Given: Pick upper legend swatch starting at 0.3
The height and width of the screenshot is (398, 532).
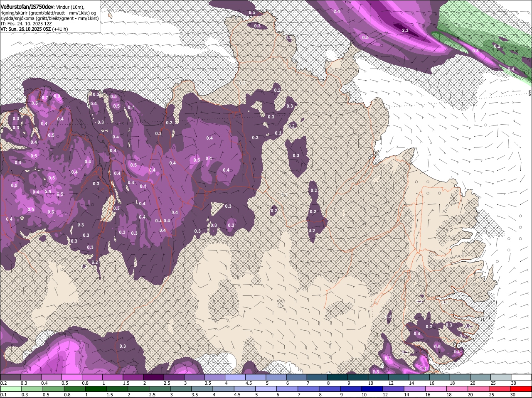Looking at the screenshot, I should pyautogui.click(x=31, y=377).
